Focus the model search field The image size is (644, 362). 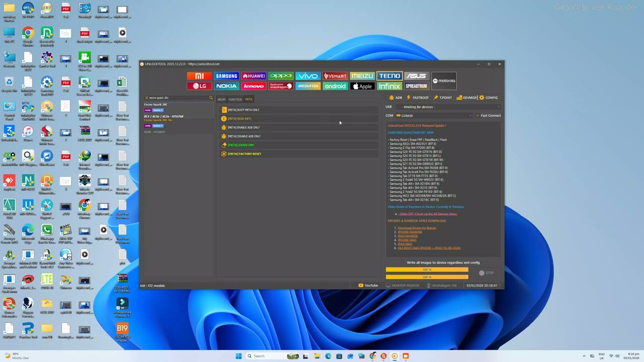point(179,98)
